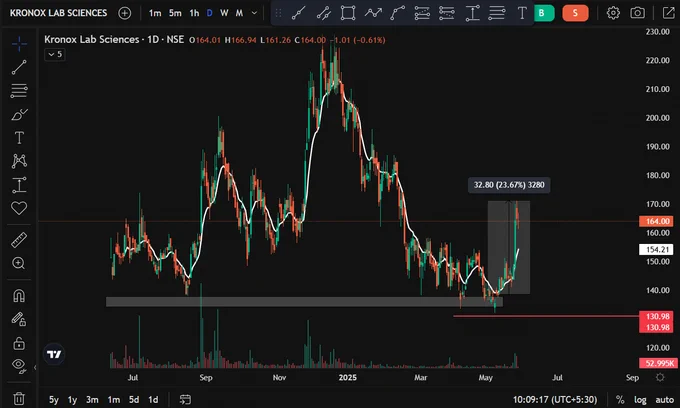Click the 32.80 (23.67%) measurement label

(509, 185)
